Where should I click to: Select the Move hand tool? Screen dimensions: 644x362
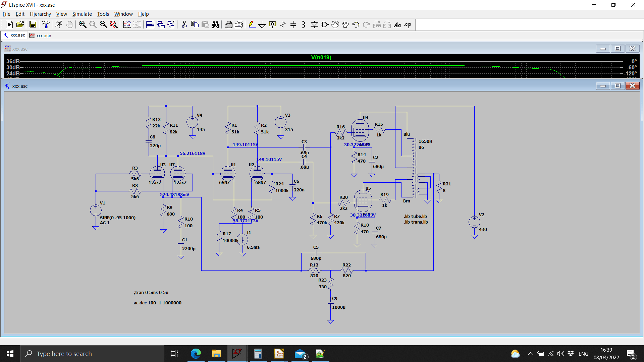pyautogui.click(x=335, y=24)
